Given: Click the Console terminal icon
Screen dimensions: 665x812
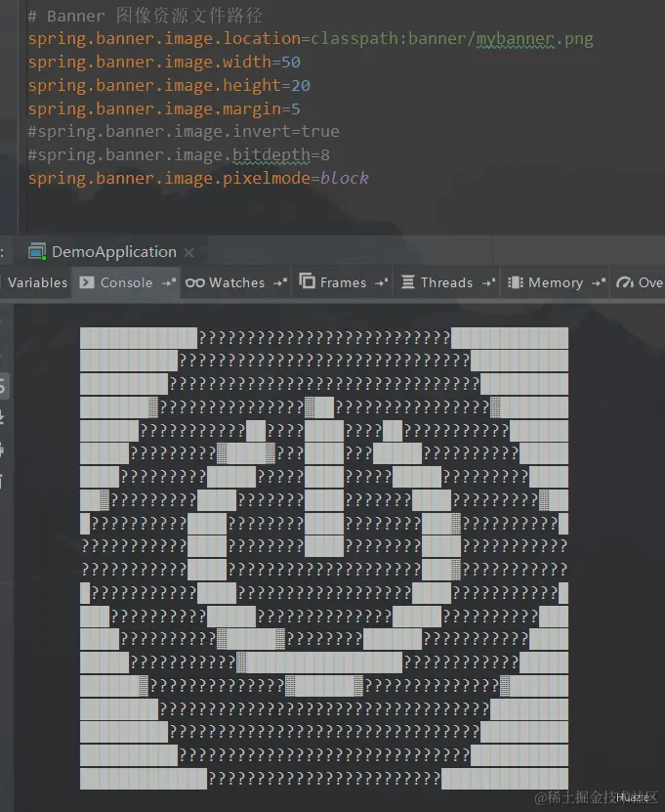Looking at the screenshot, I should click(x=87, y=282).
